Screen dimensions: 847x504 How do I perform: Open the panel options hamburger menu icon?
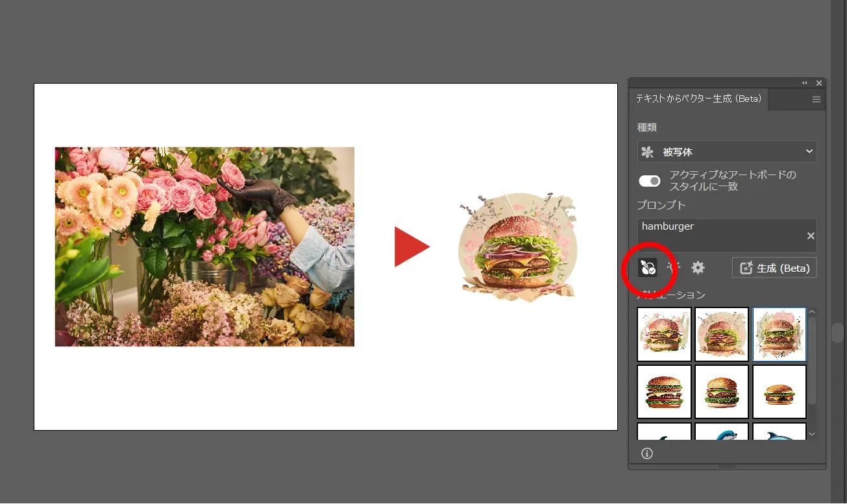(816, 99)
